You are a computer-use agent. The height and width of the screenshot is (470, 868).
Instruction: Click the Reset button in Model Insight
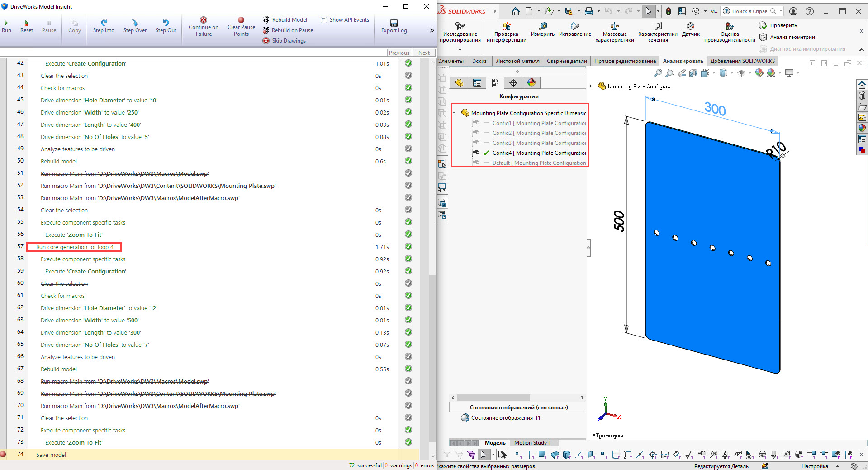pyautogui.click(x=26, y=26)
